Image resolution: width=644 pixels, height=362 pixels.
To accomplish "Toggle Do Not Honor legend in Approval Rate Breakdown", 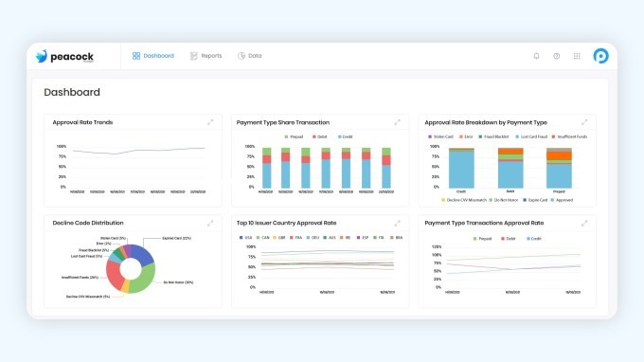I will 504,200.
